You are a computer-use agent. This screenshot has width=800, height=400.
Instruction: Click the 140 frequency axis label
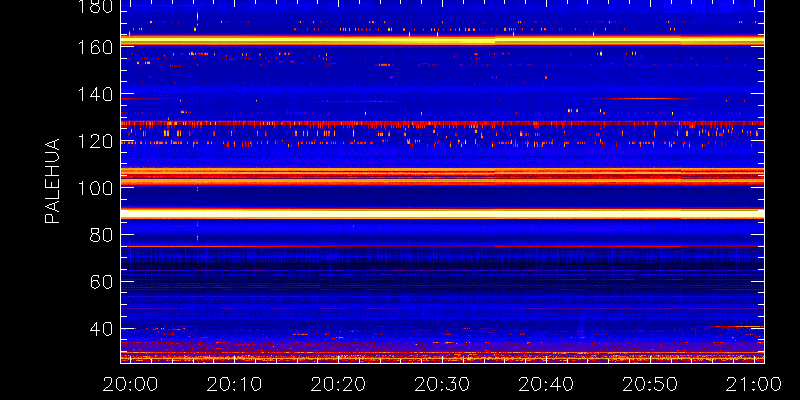pyautogui.click(x=94, y=95)
